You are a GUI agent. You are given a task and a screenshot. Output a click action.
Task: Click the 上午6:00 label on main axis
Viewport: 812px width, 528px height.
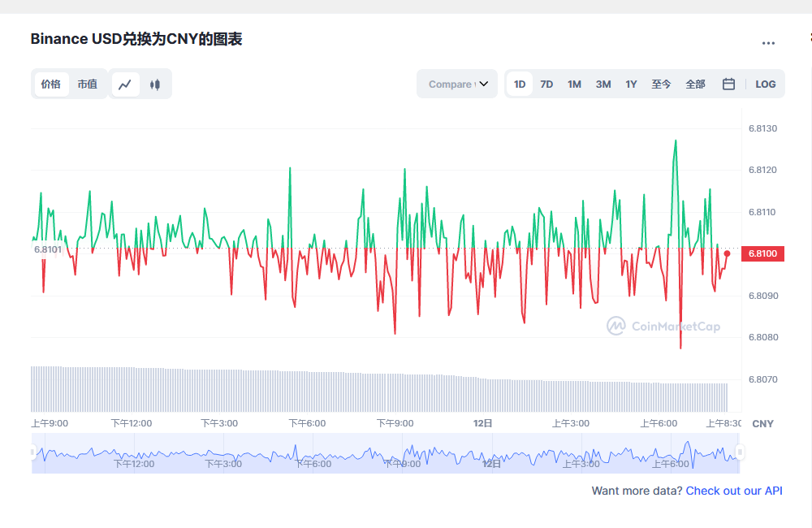tap(659, 423)
